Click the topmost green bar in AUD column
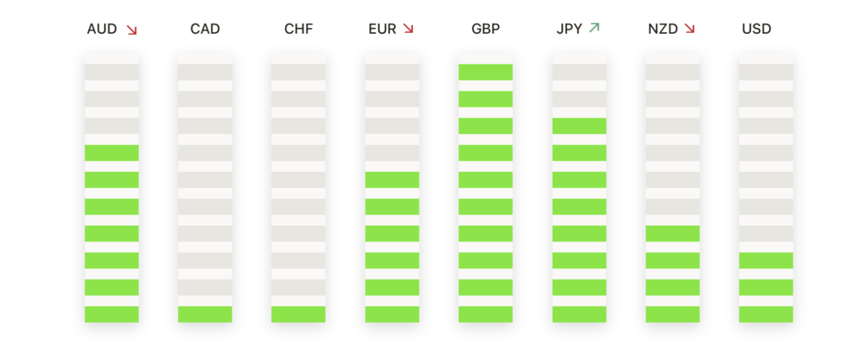Image resolution: width=868 pixels, height=348 pixels. coord(111,152)
